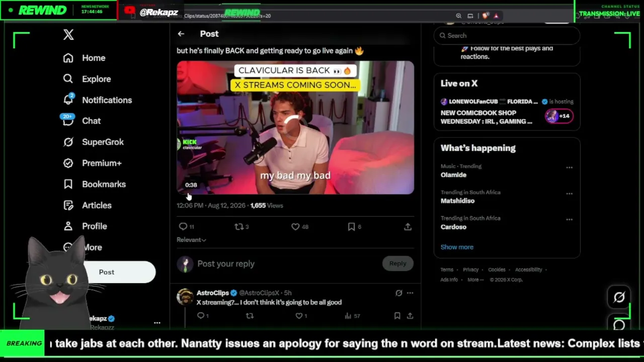Screen dimensions: 644x362
Task: Click the +14 listeners avatar badge
Action: pos(559,116)
